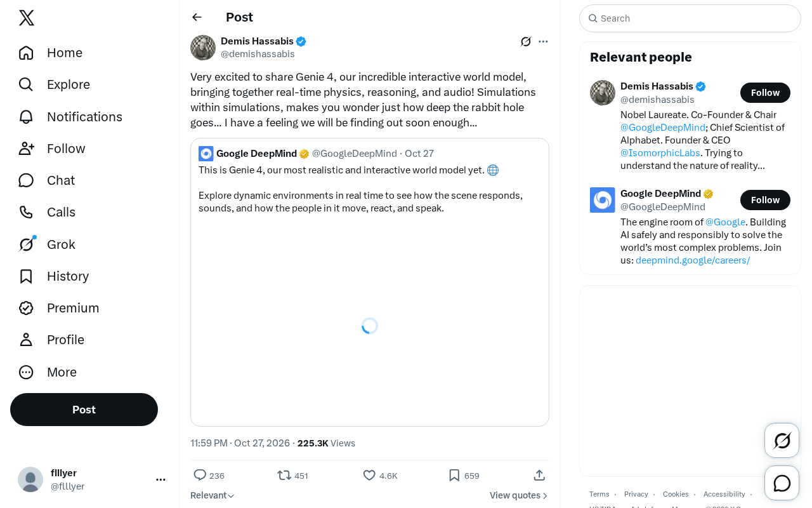Open the deepmind.google/careers/ link
812x508 pixels.
693,260
